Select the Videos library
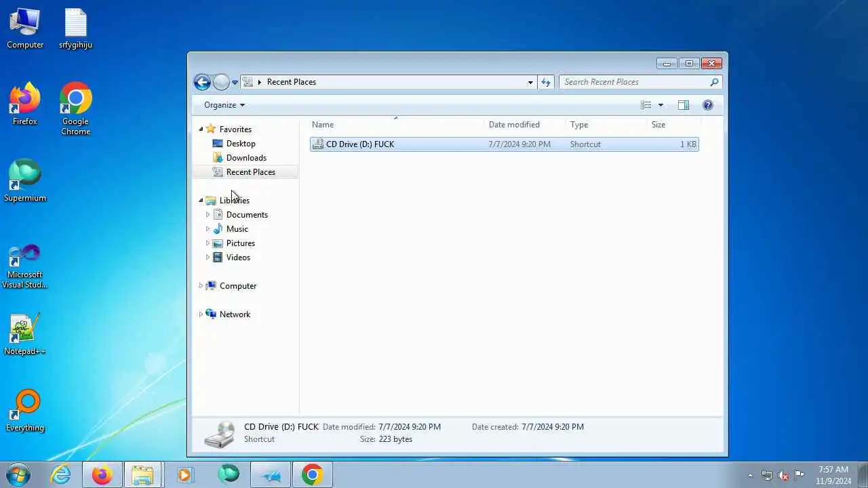Viewport: 868px width, 488px height. [238, 258]
